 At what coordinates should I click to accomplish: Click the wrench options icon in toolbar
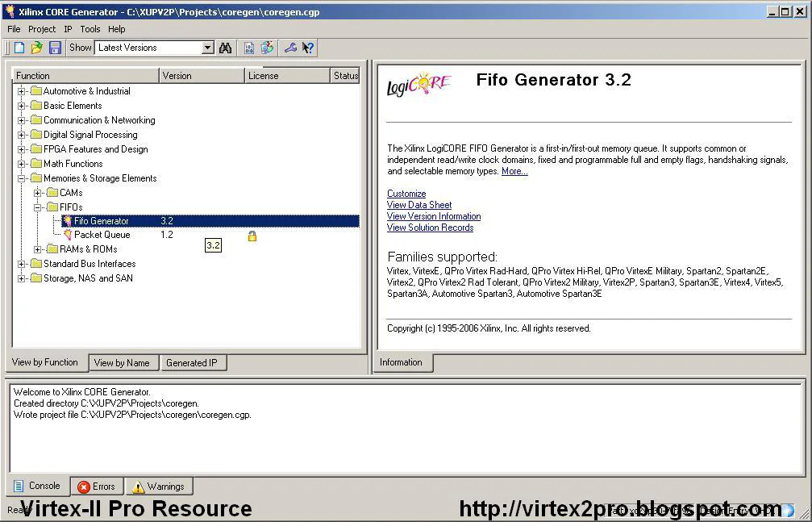click(290, 48)
